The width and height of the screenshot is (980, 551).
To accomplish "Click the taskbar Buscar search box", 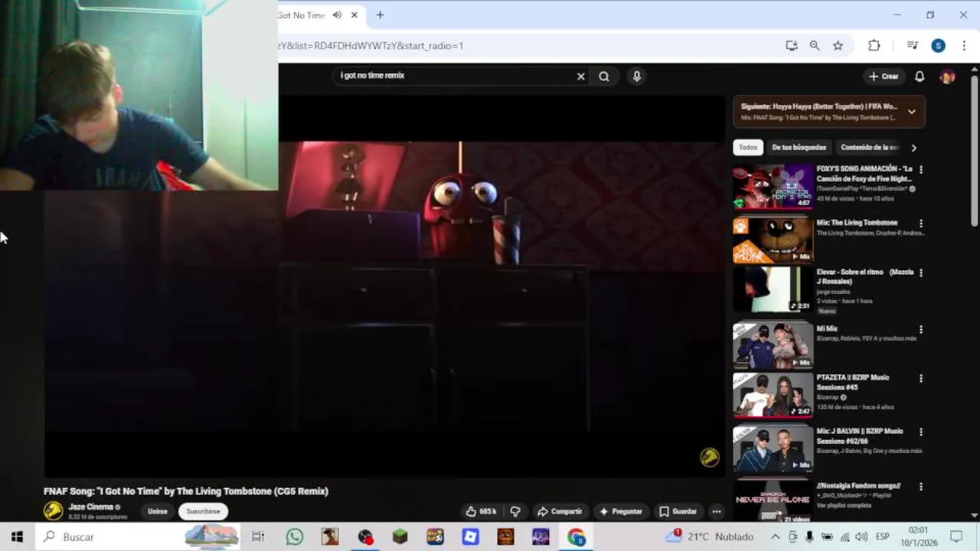I will pos(139,536).
